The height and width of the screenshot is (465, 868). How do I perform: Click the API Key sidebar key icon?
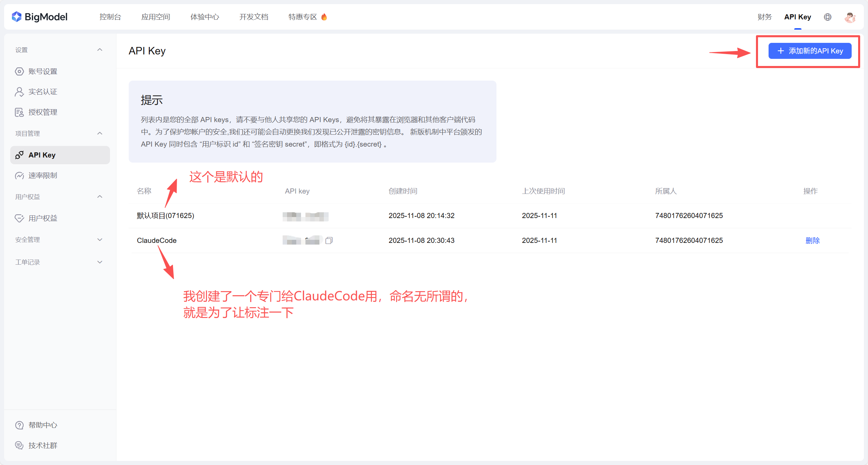pos(19,155)
